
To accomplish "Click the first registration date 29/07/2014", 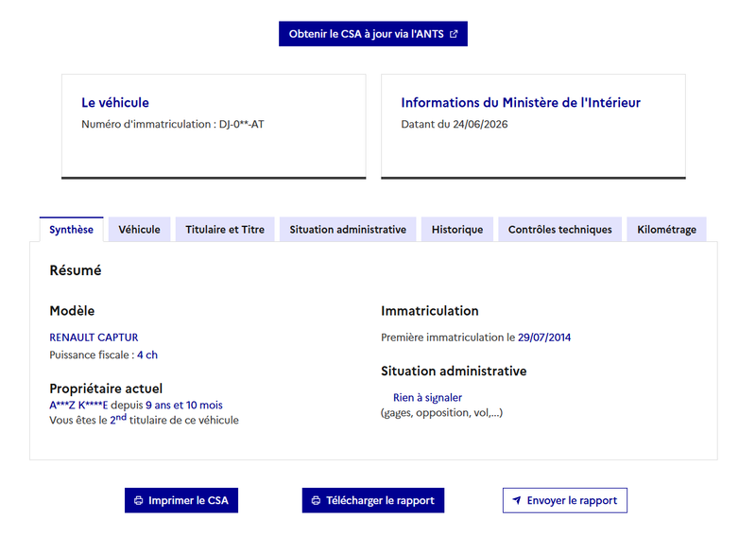I will (544, 337).
